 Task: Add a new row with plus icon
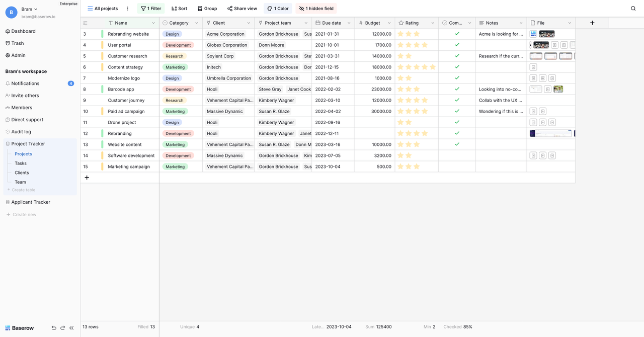tap(87, 178)
